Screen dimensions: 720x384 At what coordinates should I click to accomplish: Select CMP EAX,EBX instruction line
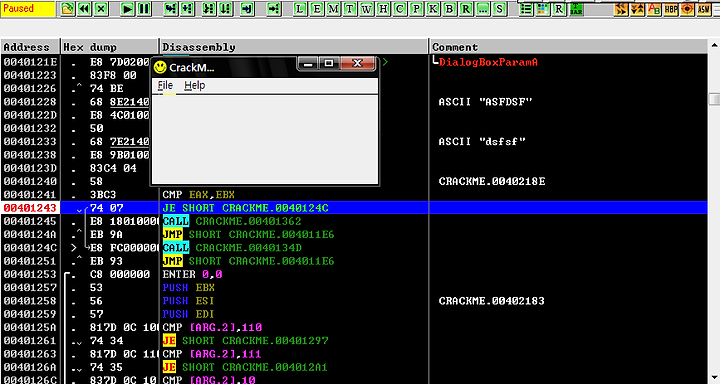point(198,195)
